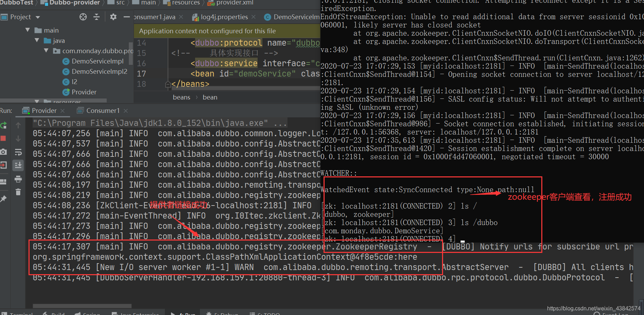Collapse all nodes in Project panel
644x315 pixels.
[97, 17]
